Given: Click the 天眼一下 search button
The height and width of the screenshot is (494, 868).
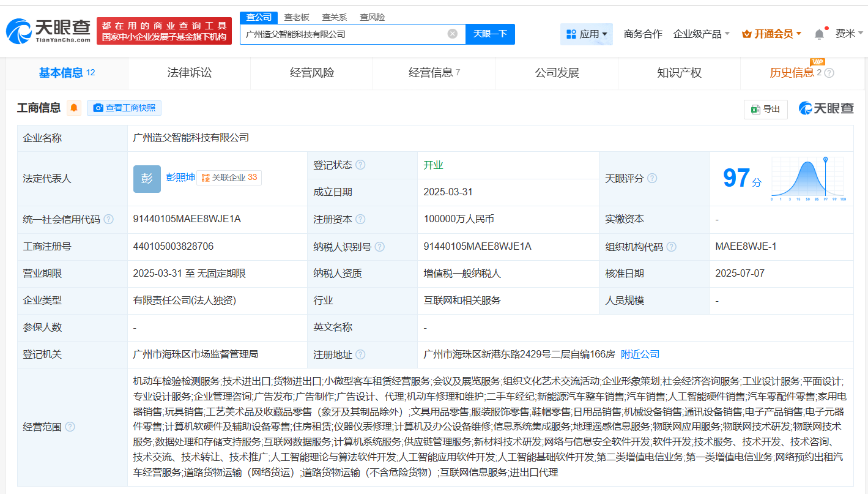Looking at the screenshot, I should point(490,34).
